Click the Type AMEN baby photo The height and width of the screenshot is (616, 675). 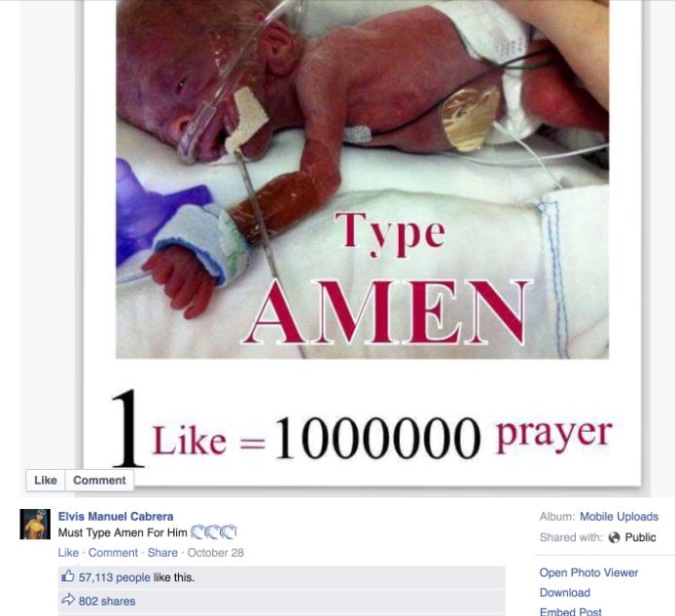click(x=362, y=179)
